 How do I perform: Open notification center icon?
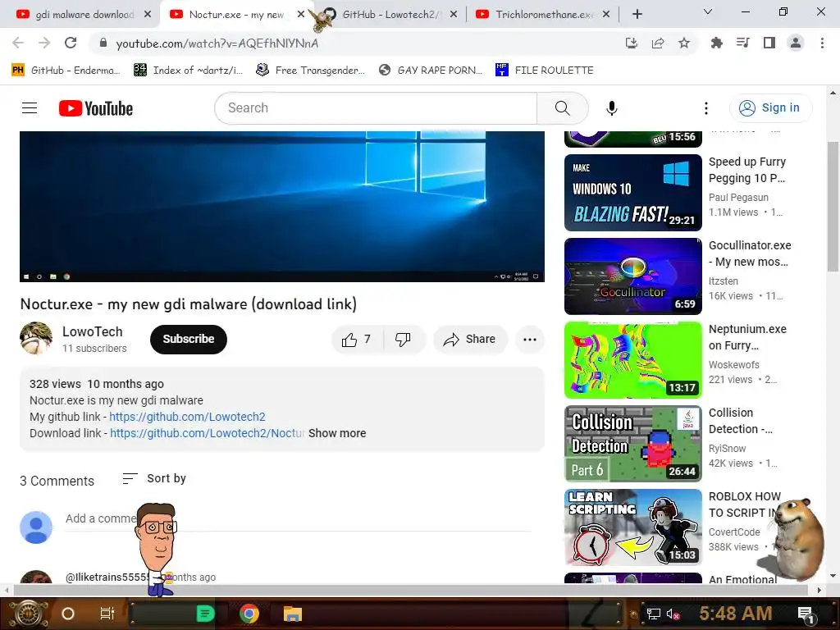pos(806,614)
